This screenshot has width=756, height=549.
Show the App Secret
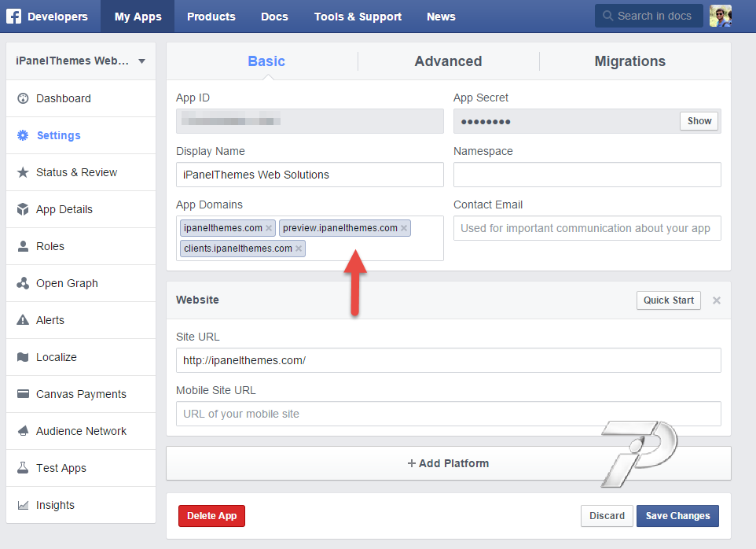699,121
